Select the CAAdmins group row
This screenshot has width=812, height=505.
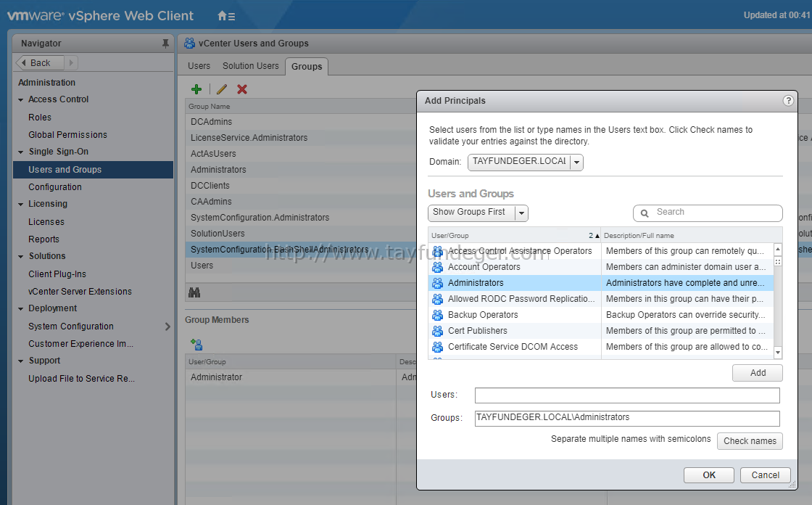click(301, 202)
